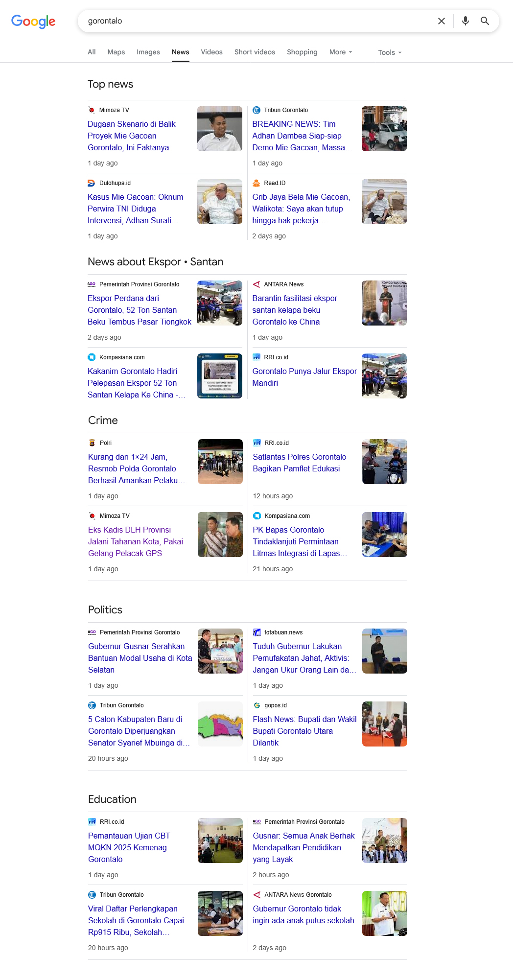
Task: Expand the More dropdown menu
Action: (x=341, y=52)
